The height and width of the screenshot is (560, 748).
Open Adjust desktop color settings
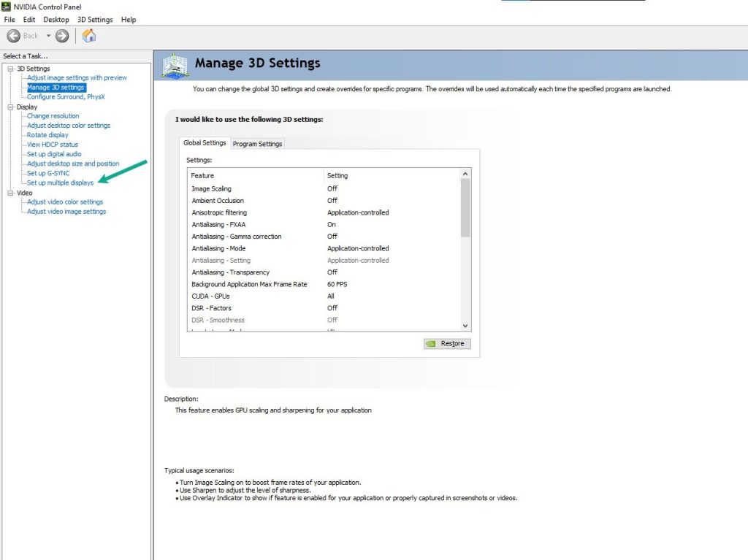69,126
